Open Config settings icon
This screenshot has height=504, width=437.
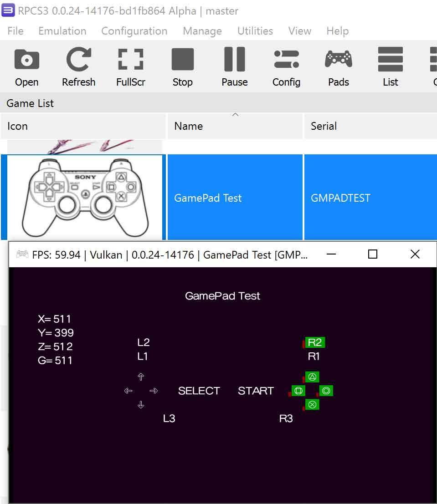click(x=286, y=66)
